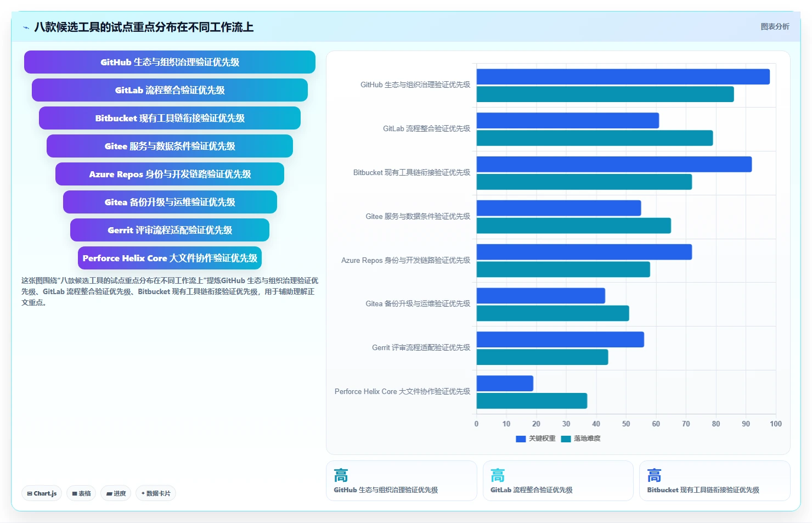
Task: Click the chart axis label GitHub 生态与组织治理验证优先级
Action: (x=415, y=85)
